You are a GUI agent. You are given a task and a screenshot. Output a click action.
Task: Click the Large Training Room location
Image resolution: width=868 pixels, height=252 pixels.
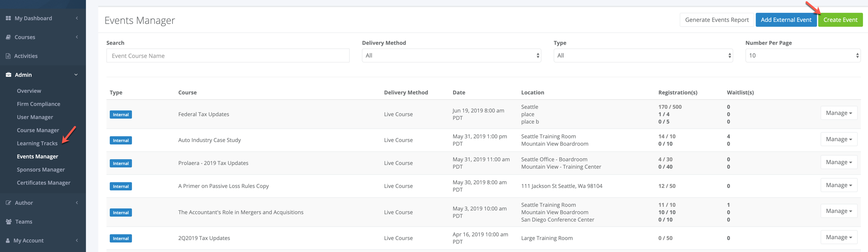click(x=547, y=238)
